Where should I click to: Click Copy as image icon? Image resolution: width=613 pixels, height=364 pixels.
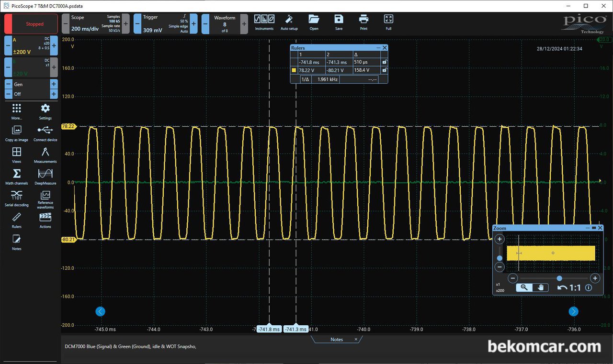tap(16, 133)
